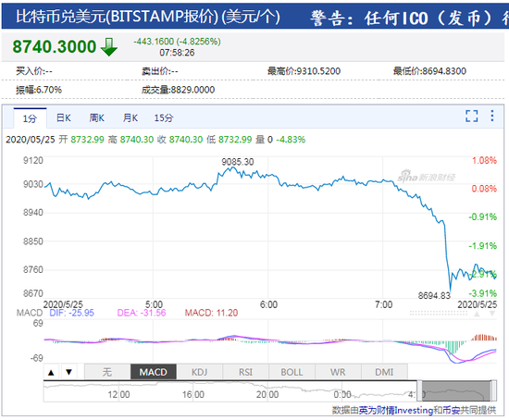
Task: Click the green down arrow beside price
Action: [109, 47]
